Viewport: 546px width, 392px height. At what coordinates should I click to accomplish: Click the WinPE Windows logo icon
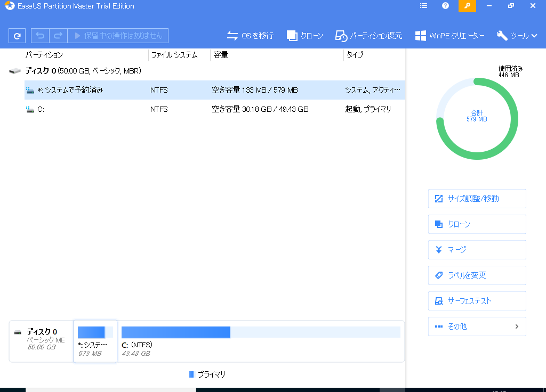point(420,36)
